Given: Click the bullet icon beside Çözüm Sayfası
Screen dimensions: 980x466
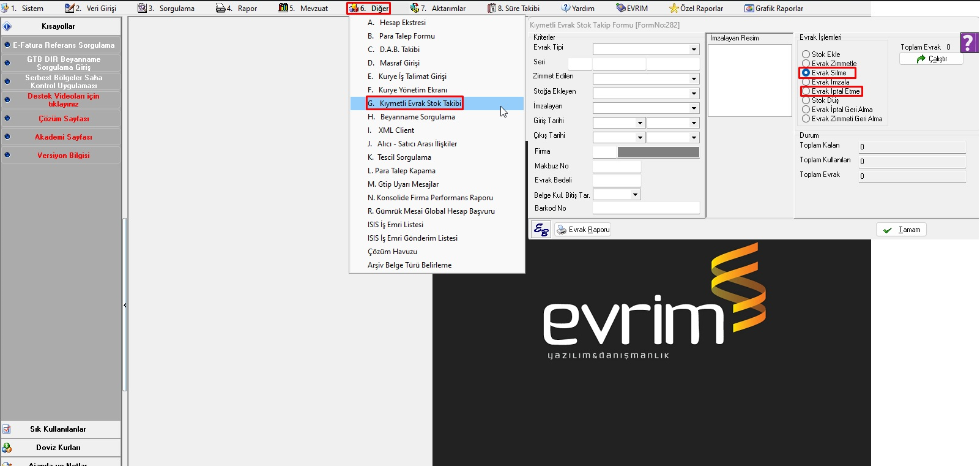Looking at the screenshot, I should coord(7,118).
